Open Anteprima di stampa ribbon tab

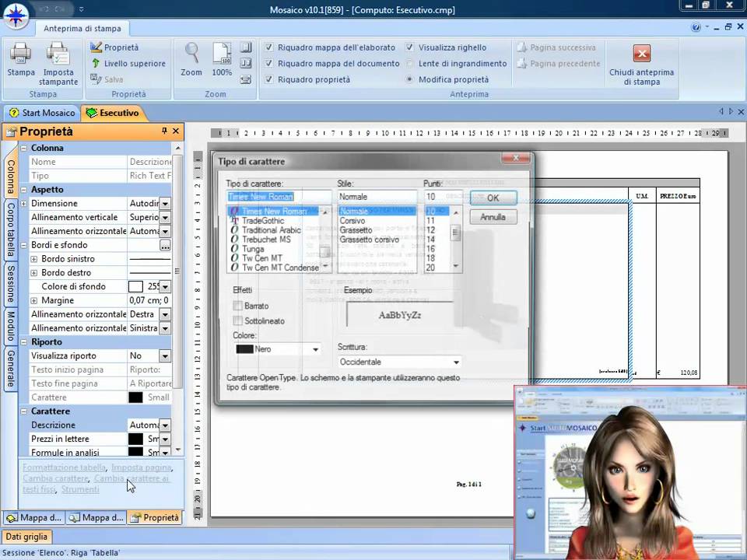(82, 29)
